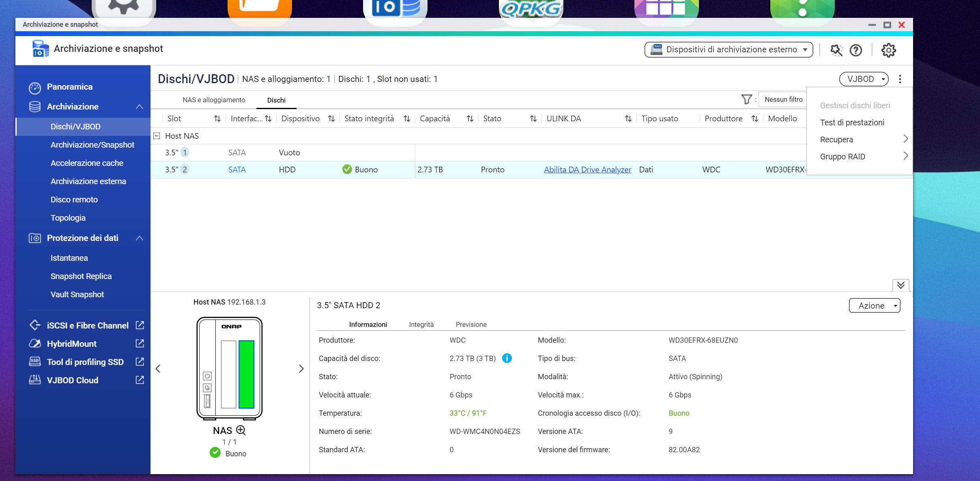Screen dimensions: 980x481
Task: Open the three-dot more options menu
Action: click(900, 79)
